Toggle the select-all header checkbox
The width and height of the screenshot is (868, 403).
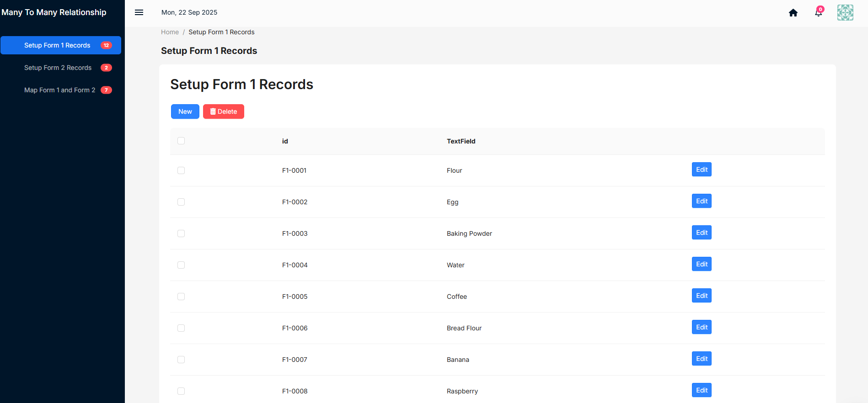pyautogui.click(x=181, y=141)
